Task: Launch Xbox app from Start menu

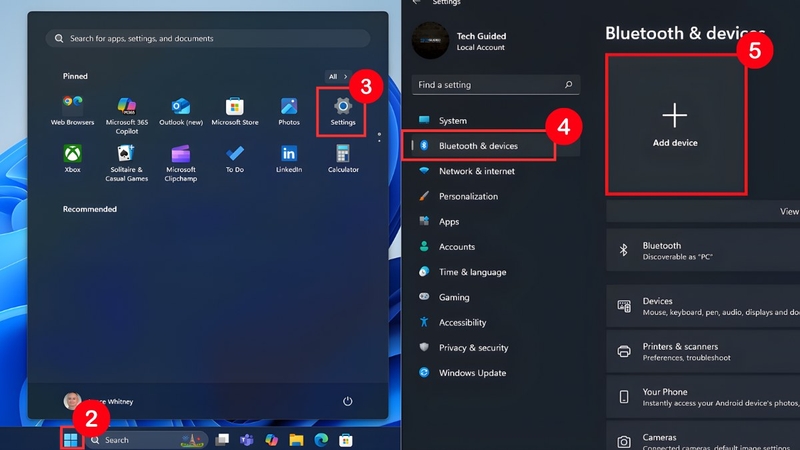Action: 72,158
